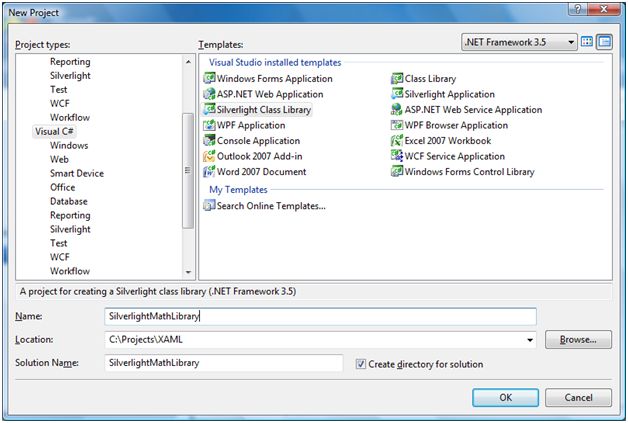Click the Silverlight Application template icon

tap(397, 94)
